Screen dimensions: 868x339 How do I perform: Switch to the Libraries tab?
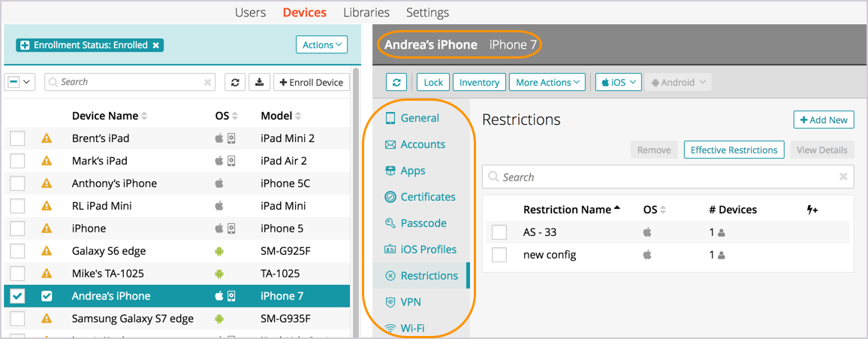pyautogui.click(x=366, y=12)
